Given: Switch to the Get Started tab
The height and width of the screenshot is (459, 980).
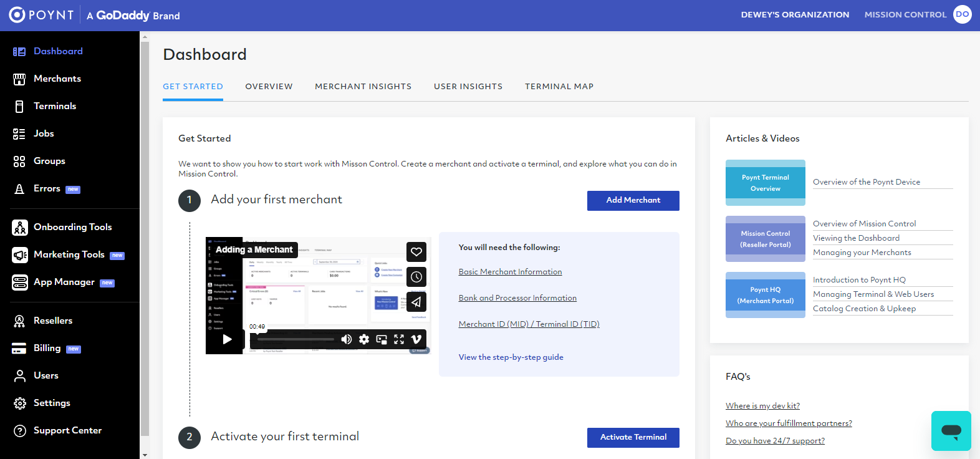Looking at the screenshot, I should pos(193,87).
